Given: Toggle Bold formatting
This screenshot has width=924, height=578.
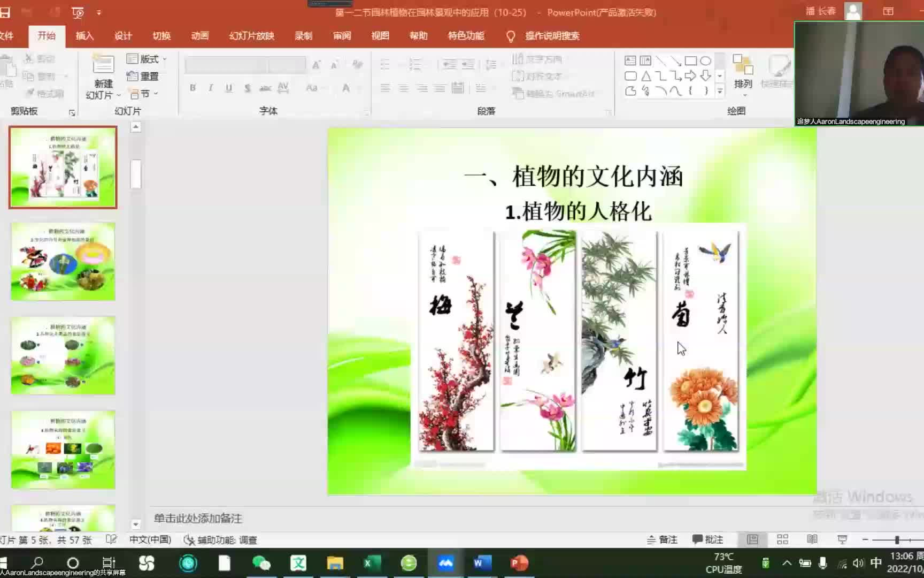Looking at the screenshot, I should tap(192, 88).
